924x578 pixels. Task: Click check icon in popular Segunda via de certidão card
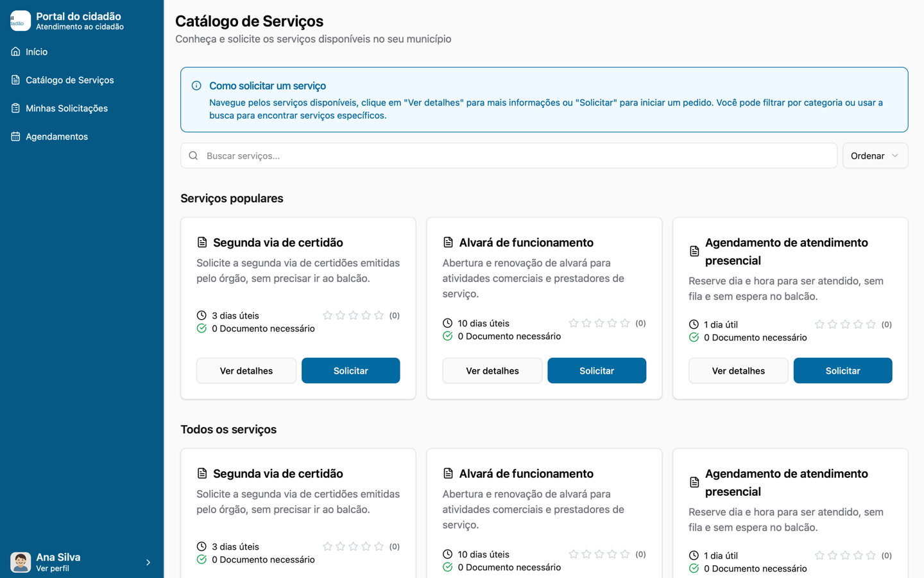pos(201,328)
